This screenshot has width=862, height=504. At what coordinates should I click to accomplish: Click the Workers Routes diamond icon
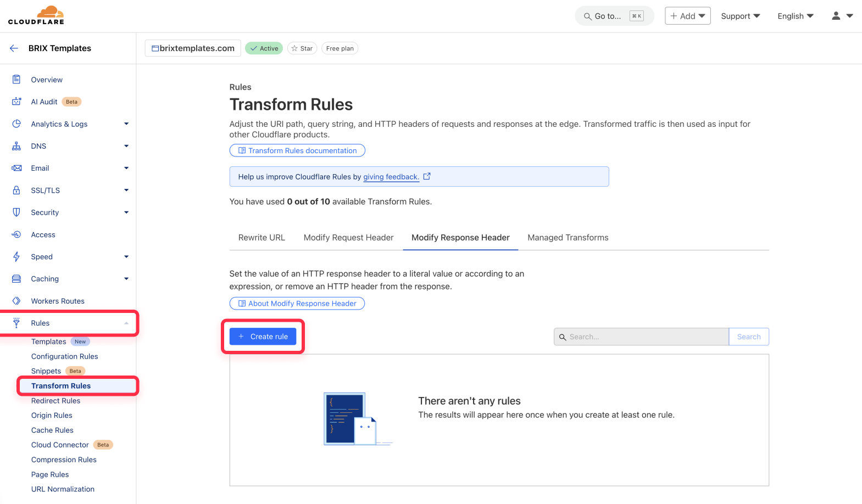16,301
